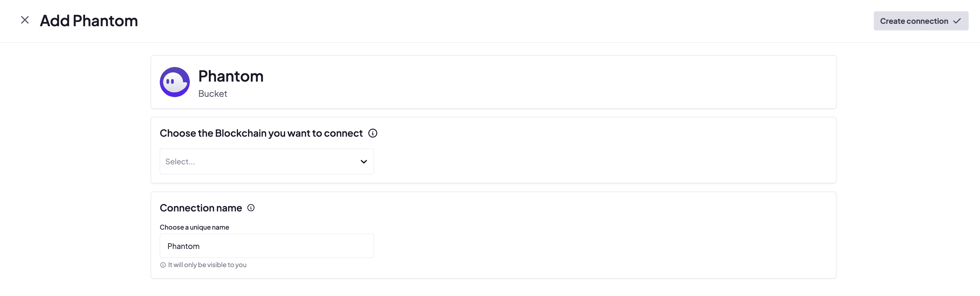The width and height of the screenshot is (980, 296).
Task: Click the "Add Phantom" page title
Action: (x=89, y=21)
